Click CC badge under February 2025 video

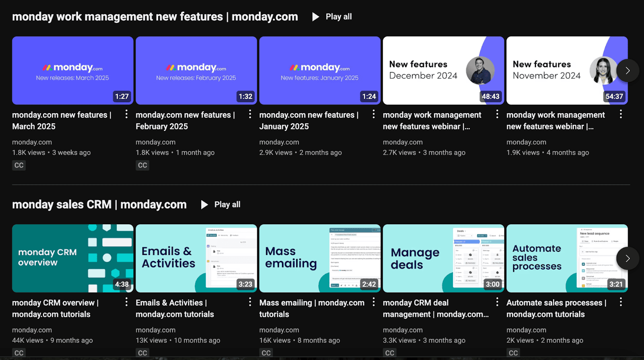pyautogui.click(x=142, y=165)
